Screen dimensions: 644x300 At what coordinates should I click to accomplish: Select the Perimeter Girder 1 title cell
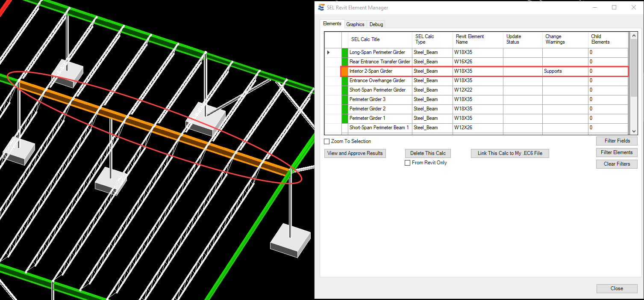[380, 118]
